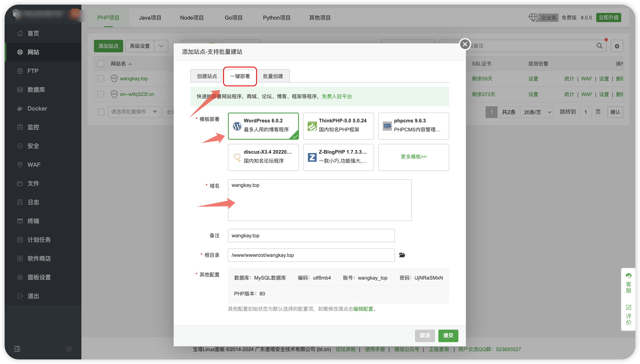Choose the Z-BlogPHP template card

coord(338,157)
